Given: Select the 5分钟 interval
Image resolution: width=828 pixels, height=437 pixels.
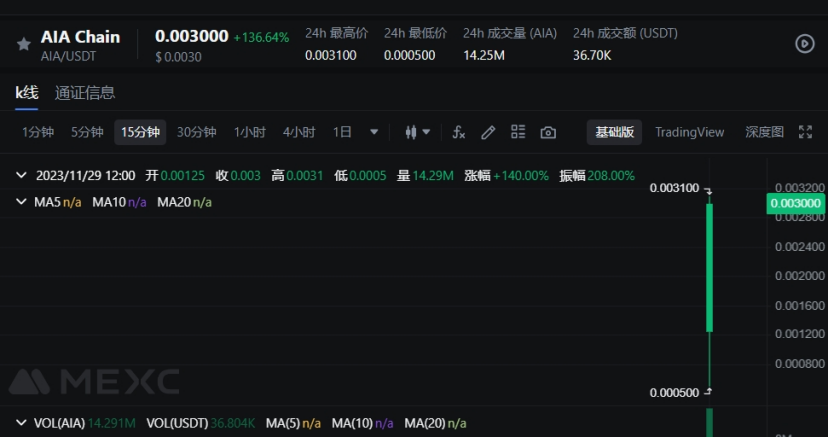Looking at the screenshot, I should click(x=87, y=132).
